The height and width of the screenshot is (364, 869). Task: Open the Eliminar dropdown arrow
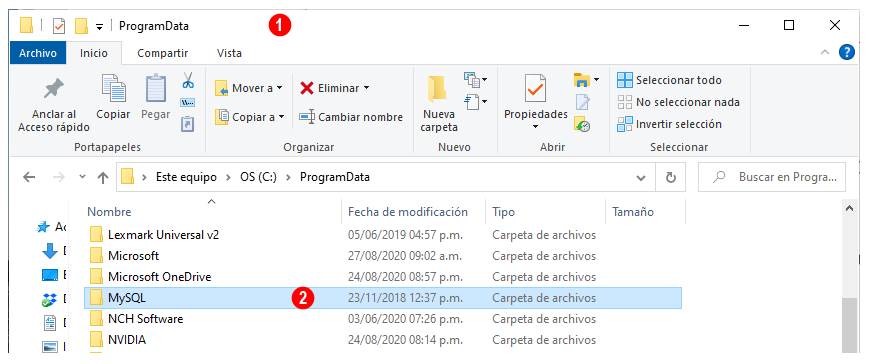(x=366, y=88)
